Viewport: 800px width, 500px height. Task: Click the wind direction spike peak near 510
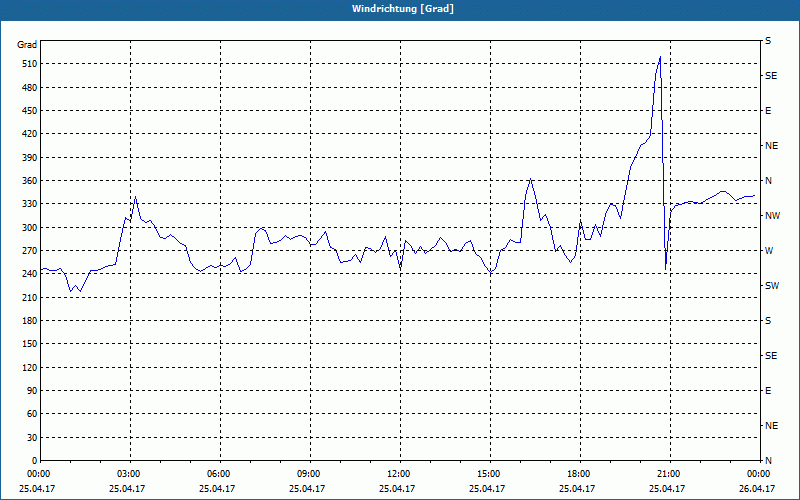tap(660, 57)
